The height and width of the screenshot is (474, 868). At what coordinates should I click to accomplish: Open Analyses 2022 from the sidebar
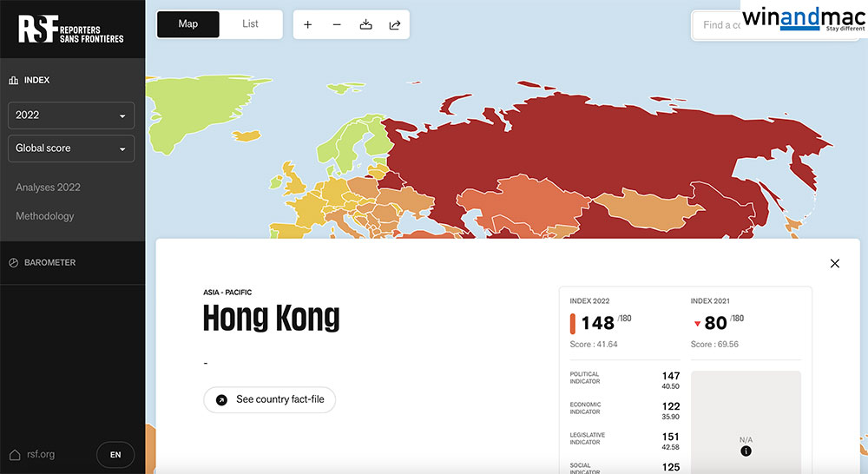tap(48, 188)
